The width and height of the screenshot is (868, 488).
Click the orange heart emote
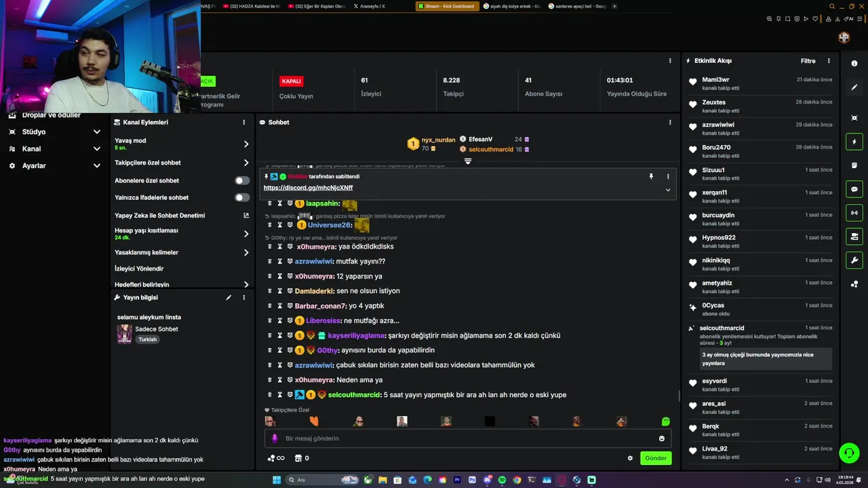click(314, 422)
